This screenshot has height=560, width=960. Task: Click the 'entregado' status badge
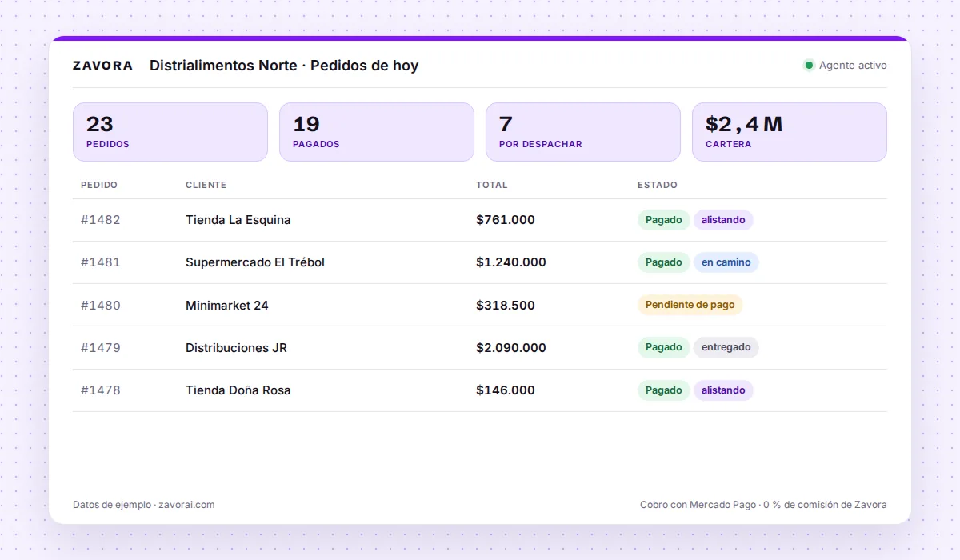pos(726,347)
